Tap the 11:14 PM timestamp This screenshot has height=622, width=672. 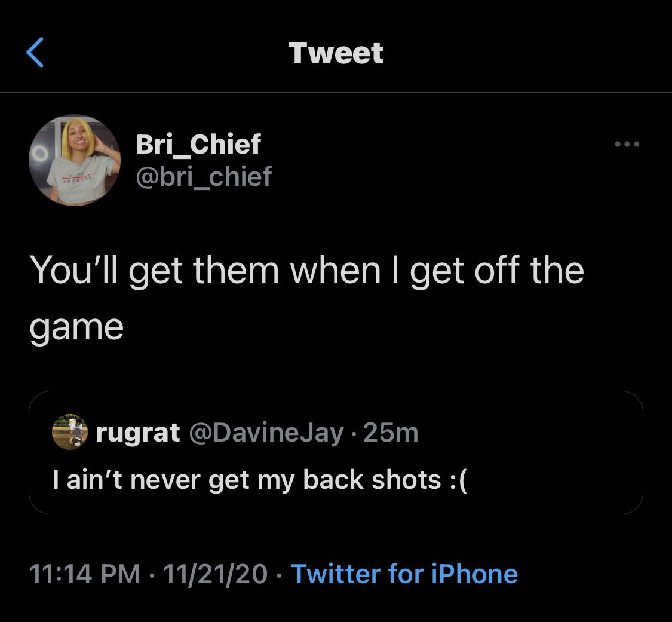(x=84, y=574)
